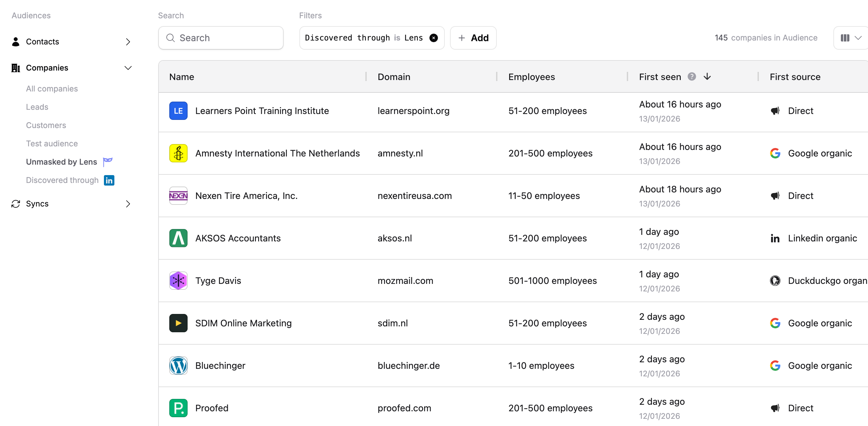Click the LinkedIn icon beside Discovered through
Image resolution: width=868 pixels, height=426 pixels.
(x=109, y=181)
